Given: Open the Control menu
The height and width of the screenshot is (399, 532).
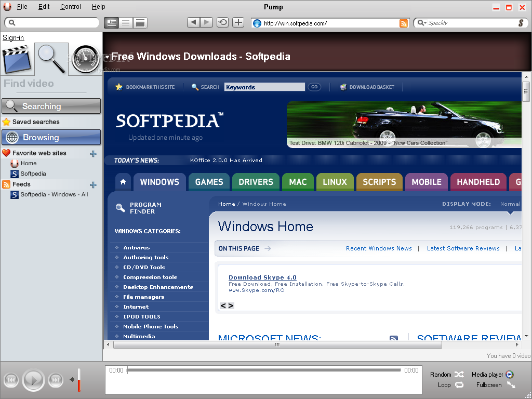Looking at the screenshot, I should [71, 6].
